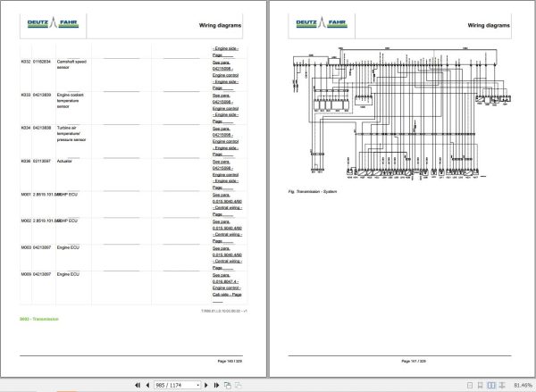Click the Deutz-Fahr logo on right page

pos(322,23)
